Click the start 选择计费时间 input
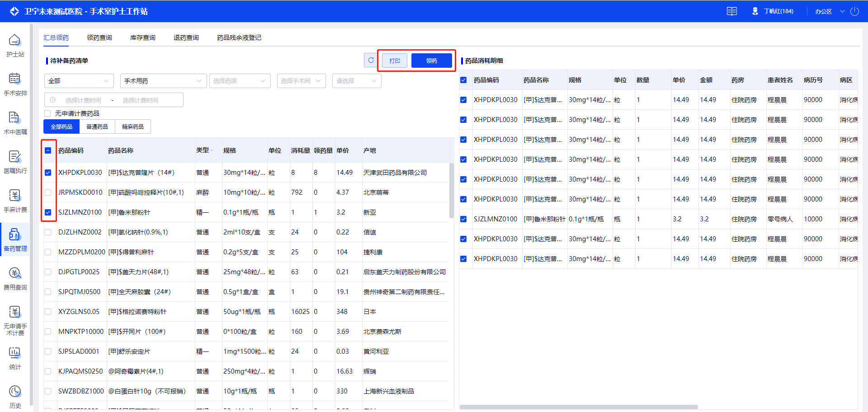Screen dimensions: 868x412 pos(83,100)
